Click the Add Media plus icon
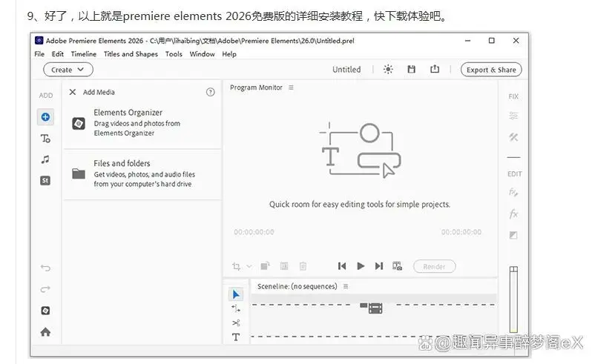 point(45,117)
